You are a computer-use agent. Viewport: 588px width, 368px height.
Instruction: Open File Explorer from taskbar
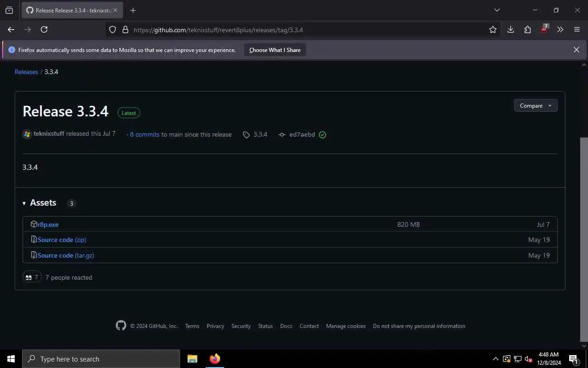(192, 359)
